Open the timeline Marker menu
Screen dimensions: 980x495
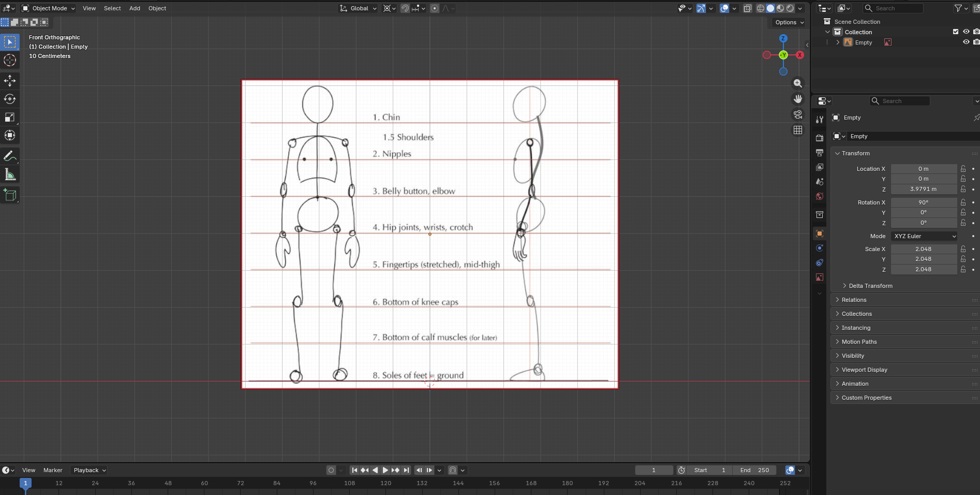click(x=53, y=470)
